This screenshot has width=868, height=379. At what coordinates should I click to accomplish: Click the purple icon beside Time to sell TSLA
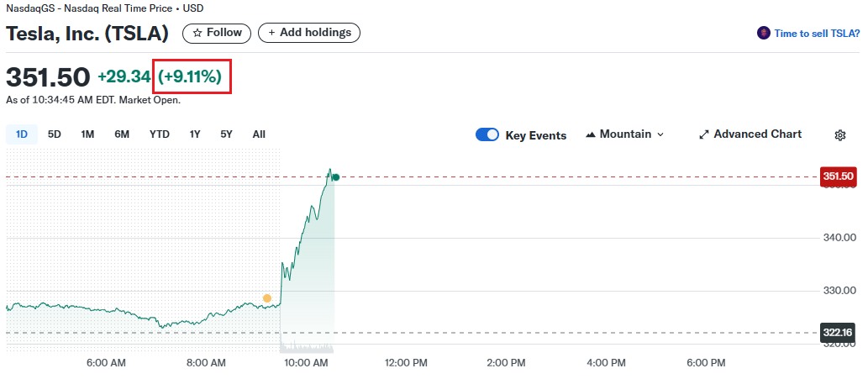pos(764,33)
